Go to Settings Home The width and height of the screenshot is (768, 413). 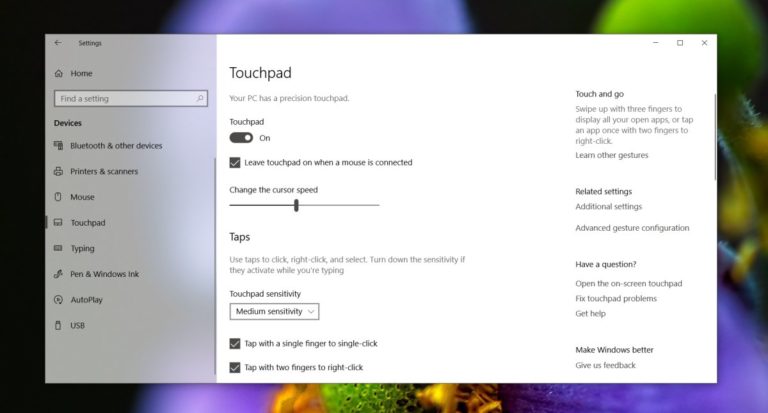81,73
